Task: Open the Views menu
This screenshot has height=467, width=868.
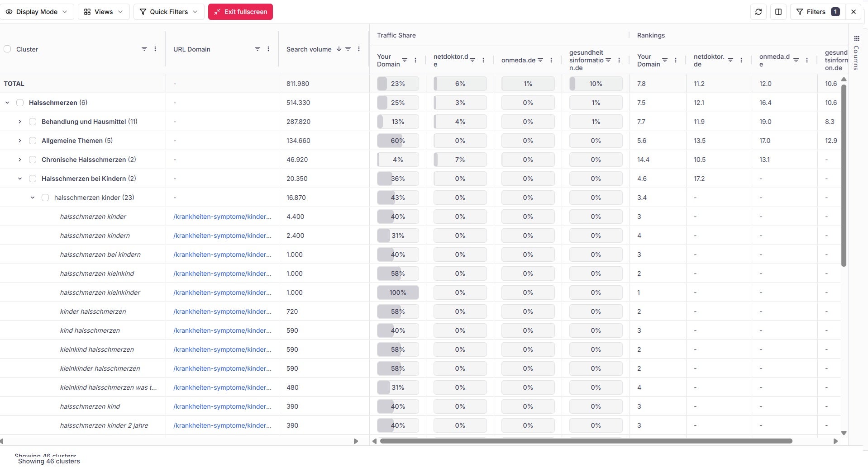Action: point(103,12)
